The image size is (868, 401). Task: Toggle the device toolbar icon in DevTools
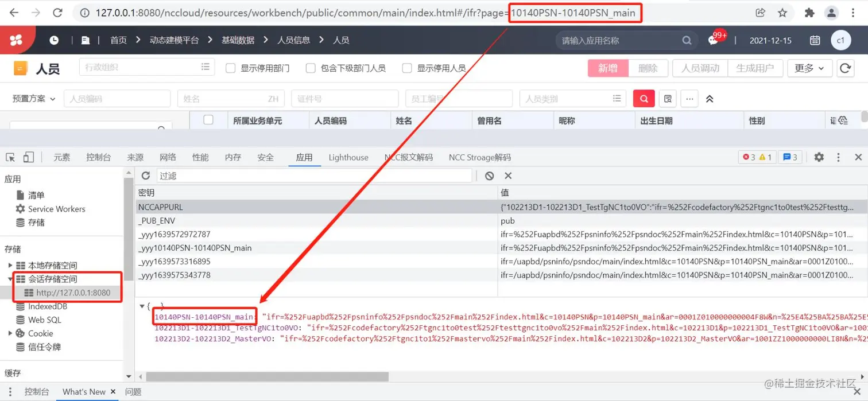(29, 157)
